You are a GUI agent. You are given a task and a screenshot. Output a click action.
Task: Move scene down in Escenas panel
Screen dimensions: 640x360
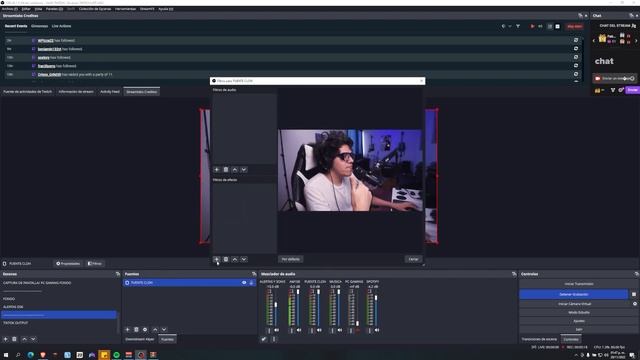click(33, 339)
